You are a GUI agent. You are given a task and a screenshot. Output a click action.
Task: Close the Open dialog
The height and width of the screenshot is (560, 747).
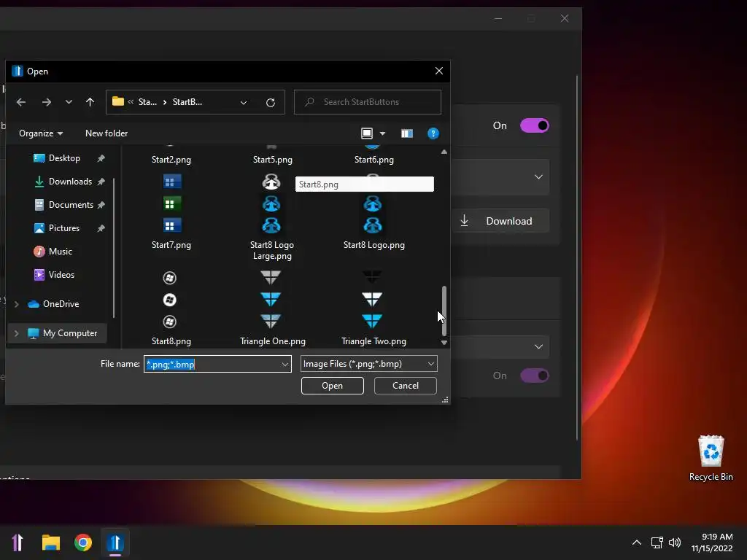click(x=438, y=71)
